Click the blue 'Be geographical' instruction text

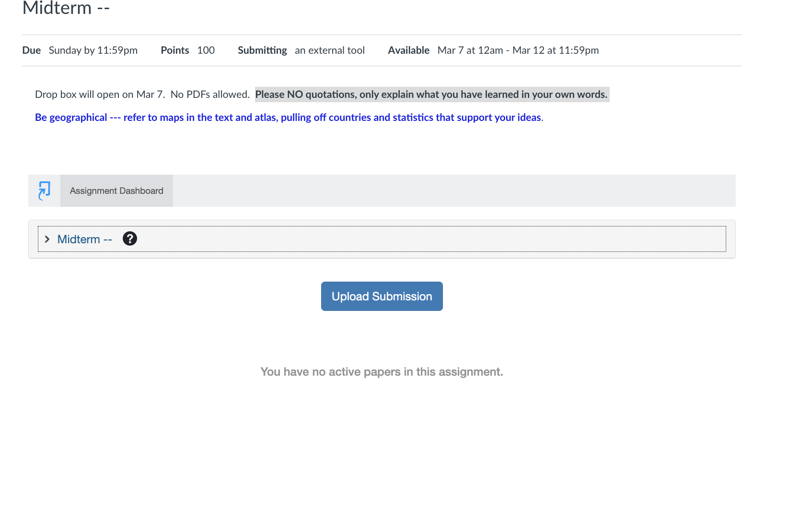tap(289, 118)
